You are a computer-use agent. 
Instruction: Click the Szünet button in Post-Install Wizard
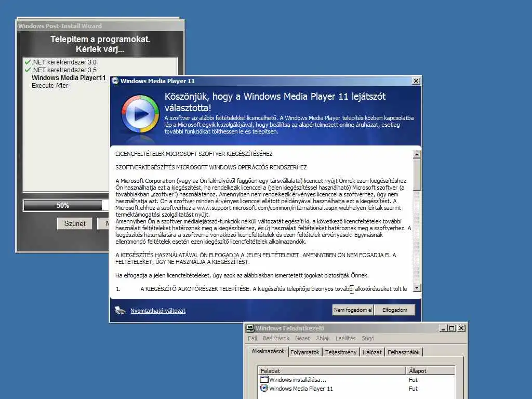(75, 223)
